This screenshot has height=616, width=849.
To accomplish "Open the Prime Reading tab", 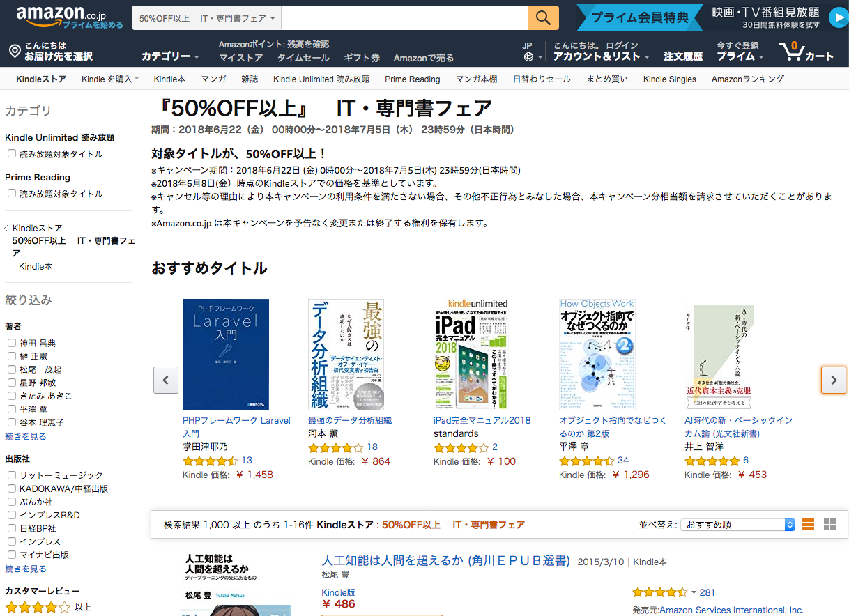I will pyautogui.click(x=413, y=79).
